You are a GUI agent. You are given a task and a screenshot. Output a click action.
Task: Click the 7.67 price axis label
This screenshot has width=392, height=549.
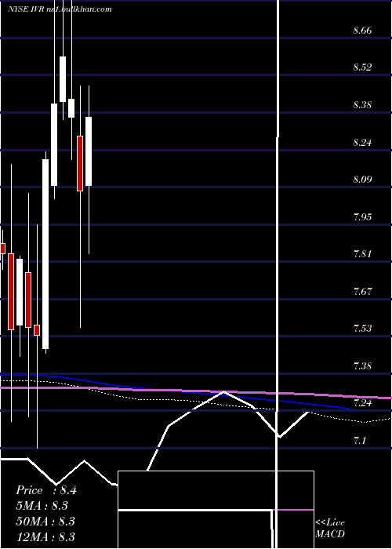(x=362, y=291)
